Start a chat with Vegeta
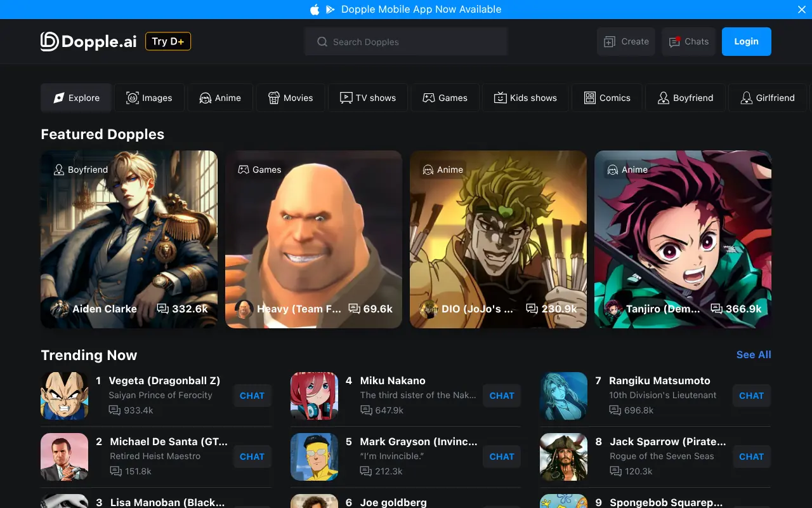 coord(252,396)
